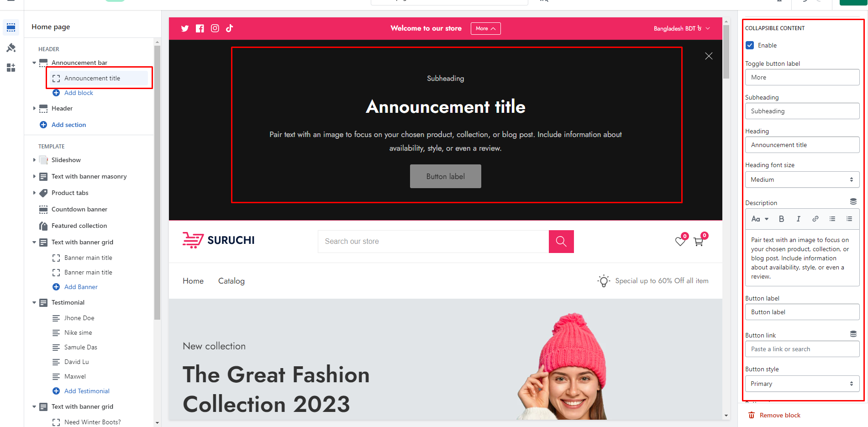The height and width of the screenshot is (427, 868).
Task: Click the Add Testimonial link
Action: (87, 391)
